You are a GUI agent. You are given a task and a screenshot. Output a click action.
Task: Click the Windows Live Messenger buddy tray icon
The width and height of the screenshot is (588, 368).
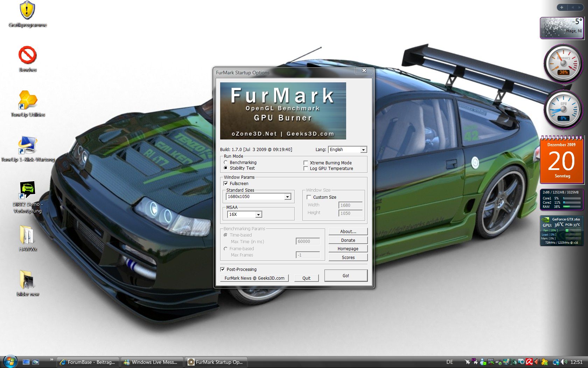483,362
